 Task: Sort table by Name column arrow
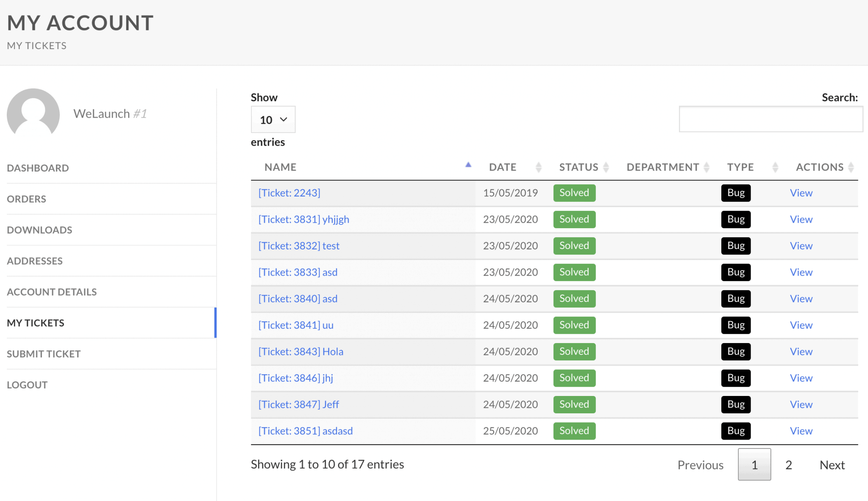tap(468, 166)
